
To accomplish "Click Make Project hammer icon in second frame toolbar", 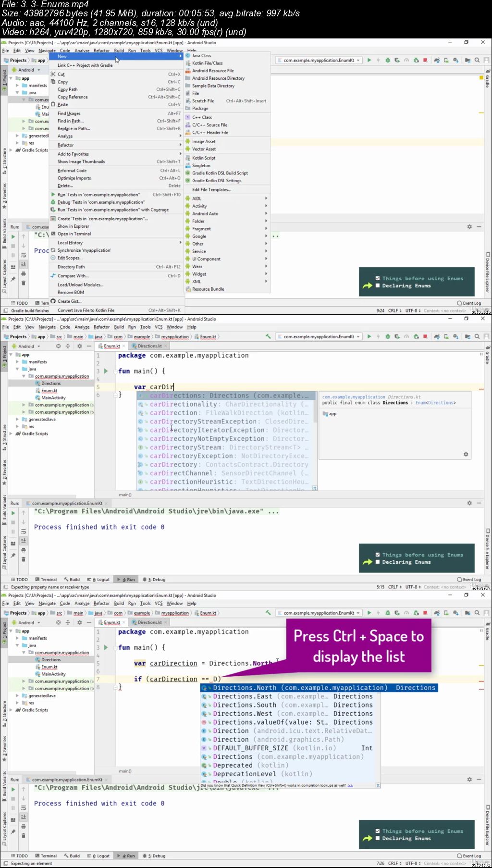I will [268, 336].
